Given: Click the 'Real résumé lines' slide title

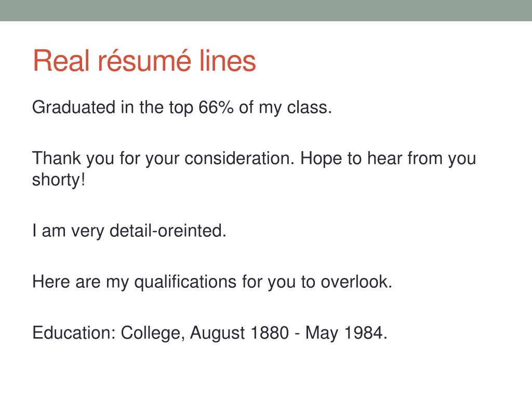Looking at the screenshot, I should coord(144,61).
